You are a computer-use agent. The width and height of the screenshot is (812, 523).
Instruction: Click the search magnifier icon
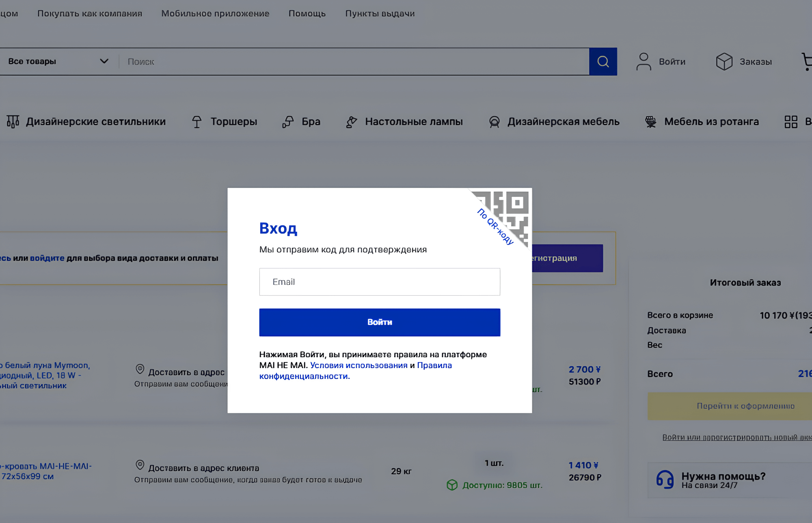click(x=603, y=61)
